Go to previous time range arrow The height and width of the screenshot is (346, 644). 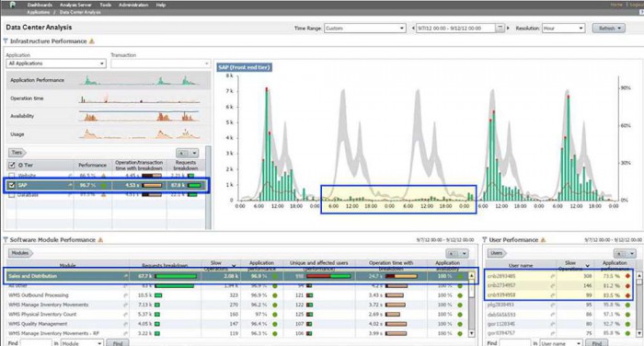[x=413, y=29]
